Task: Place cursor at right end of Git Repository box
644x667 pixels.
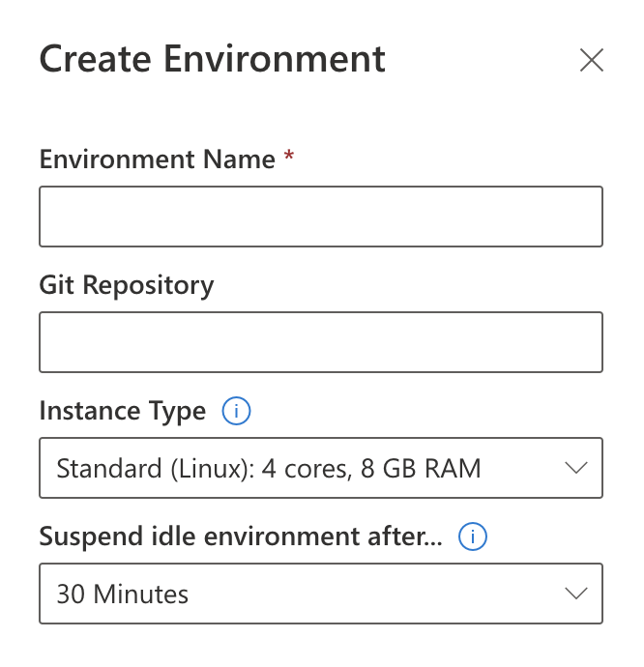Action: pyautogui.click(x=588, y=342)
